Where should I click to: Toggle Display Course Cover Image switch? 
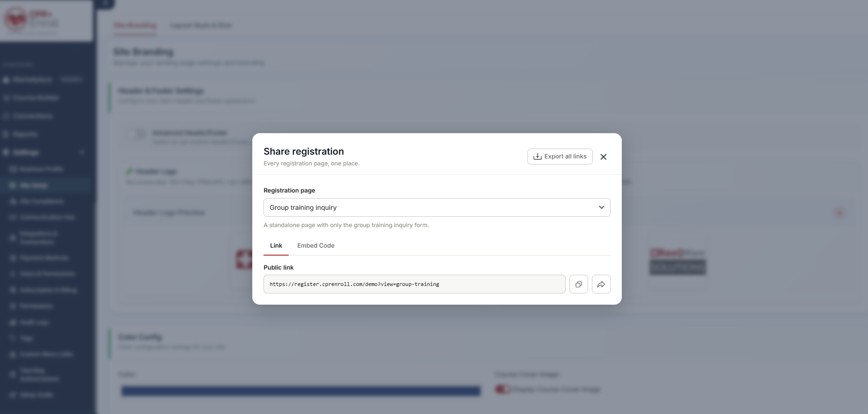click(x=503, y=389)
